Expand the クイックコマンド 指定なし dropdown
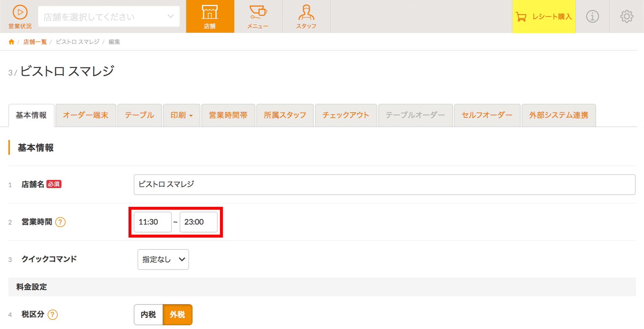 click(x=163, y=259)
